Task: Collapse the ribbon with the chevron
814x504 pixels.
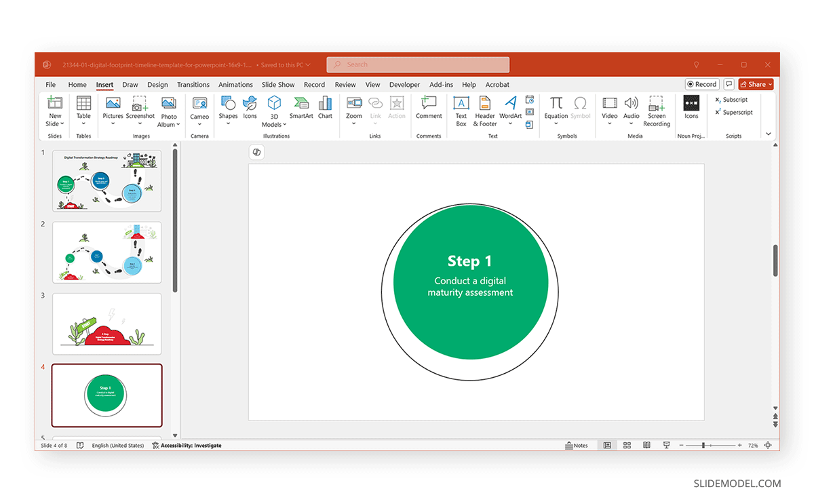Action: (769, 134)
